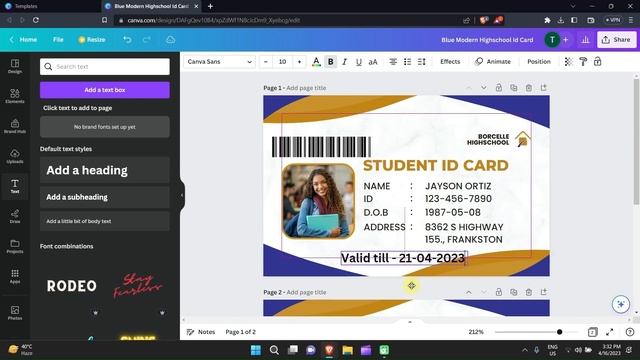640x360 pixels.
Task: Open the Projects sidebar panel
Action: pos(15,246)
